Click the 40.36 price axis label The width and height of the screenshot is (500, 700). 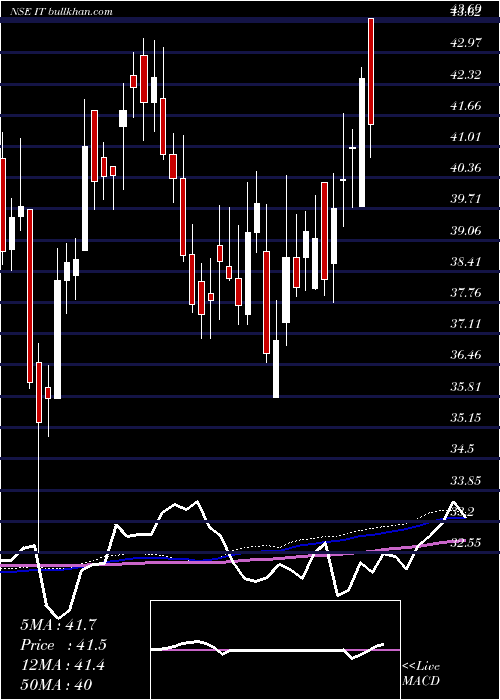pyautogui.click(x=467, y=168)
